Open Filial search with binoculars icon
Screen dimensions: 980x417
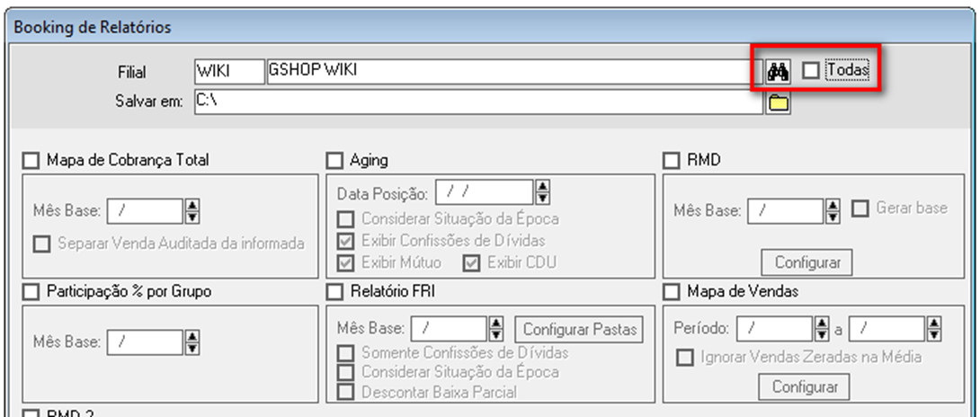click(x=779, y=73)
